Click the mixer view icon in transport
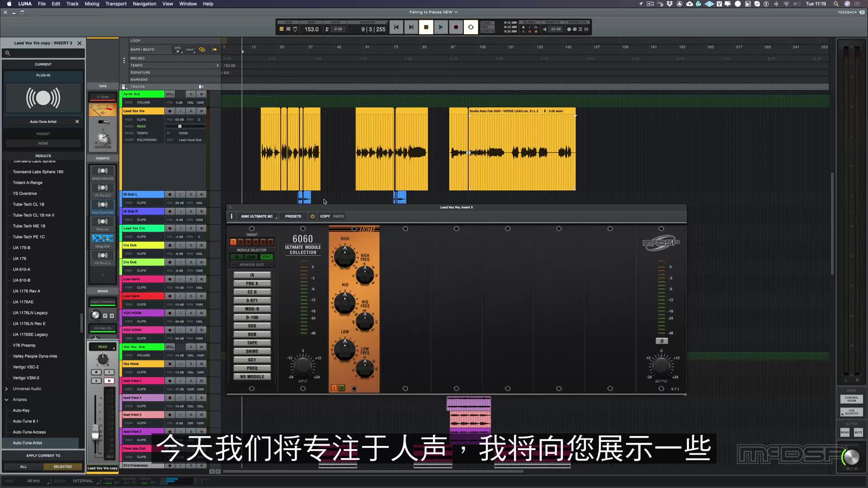This screenshot has width=868, height=488. pos(288,29)
